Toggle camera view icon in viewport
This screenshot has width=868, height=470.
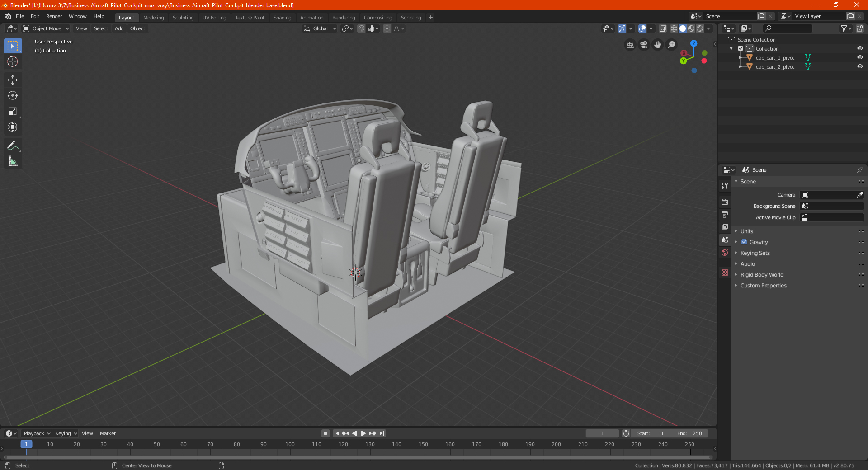click(644, 45)
